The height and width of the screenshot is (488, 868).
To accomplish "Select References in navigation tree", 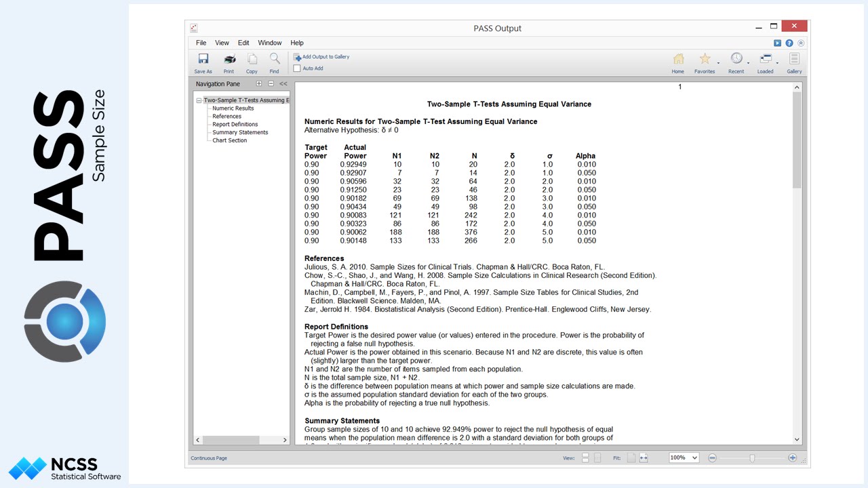I will pos(226,117).
